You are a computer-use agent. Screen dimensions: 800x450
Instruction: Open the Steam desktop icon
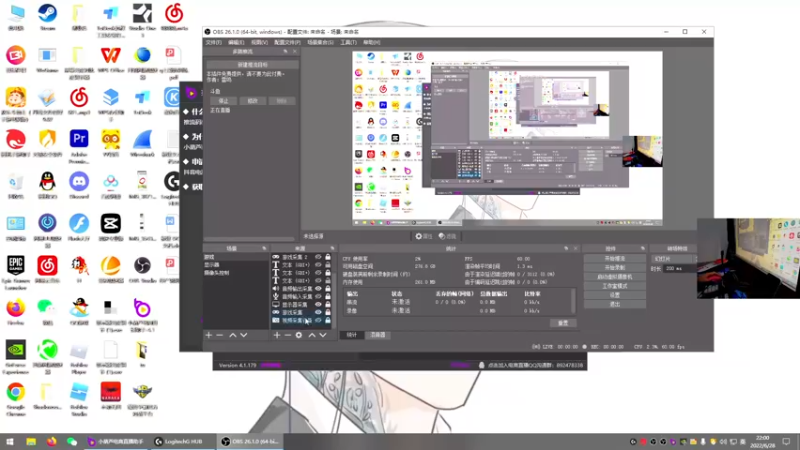click(x=47, y=17)
